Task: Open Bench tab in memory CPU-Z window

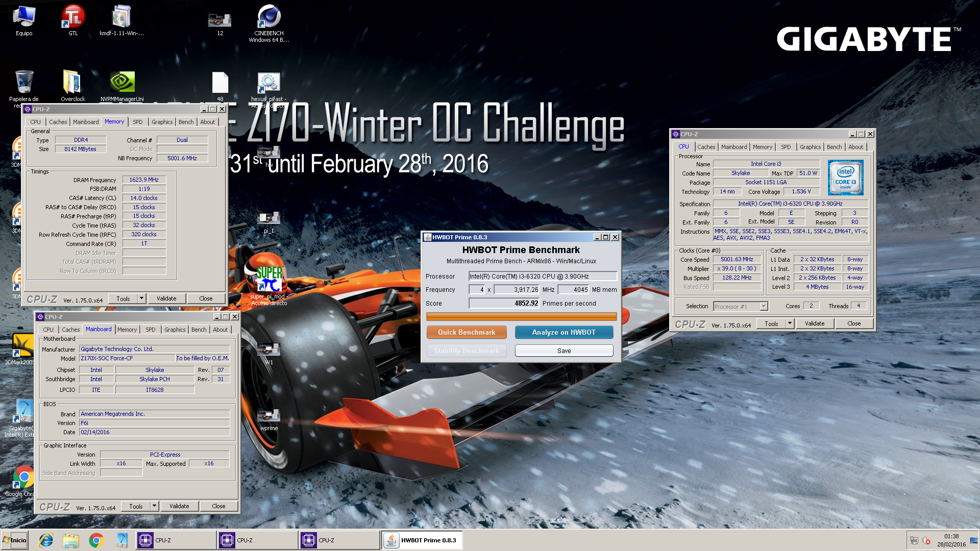Action: tap(186, 122)
